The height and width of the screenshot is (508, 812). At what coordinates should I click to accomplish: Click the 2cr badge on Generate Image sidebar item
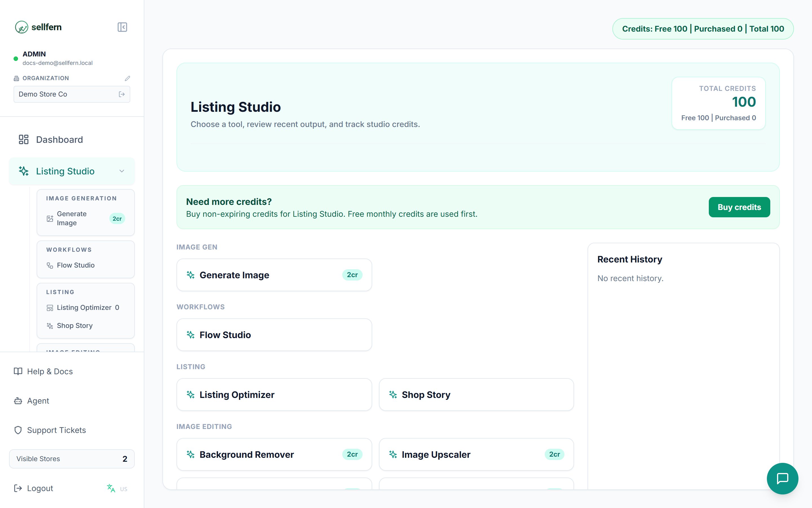tap(117, 219)
